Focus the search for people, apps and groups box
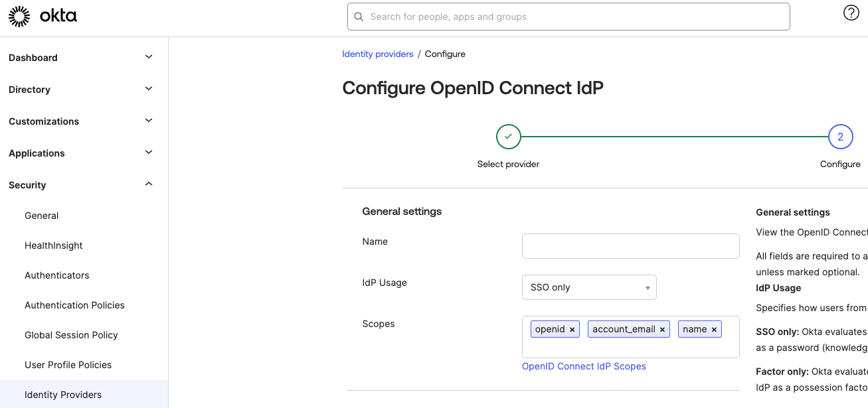 coord(568,17)
